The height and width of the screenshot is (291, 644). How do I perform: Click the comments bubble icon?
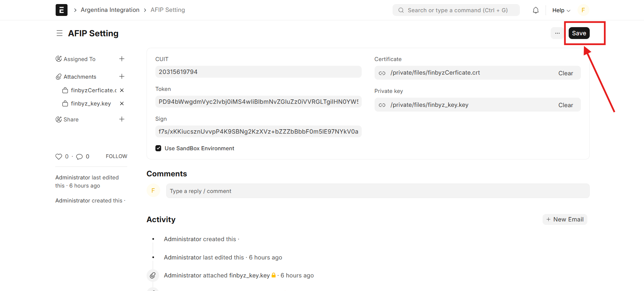click(x=79, y=156)
